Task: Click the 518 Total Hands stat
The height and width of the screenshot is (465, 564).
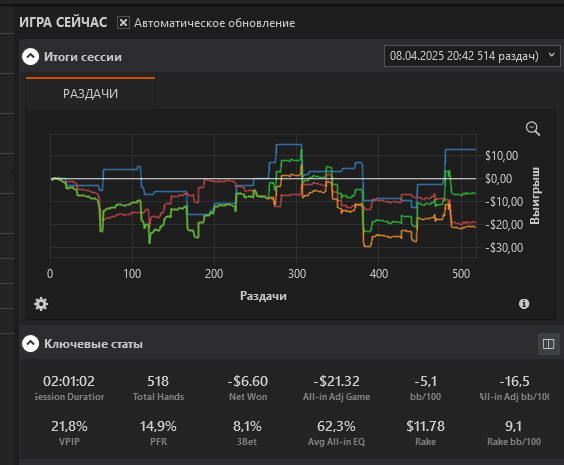Action: (x=158, y=388)
